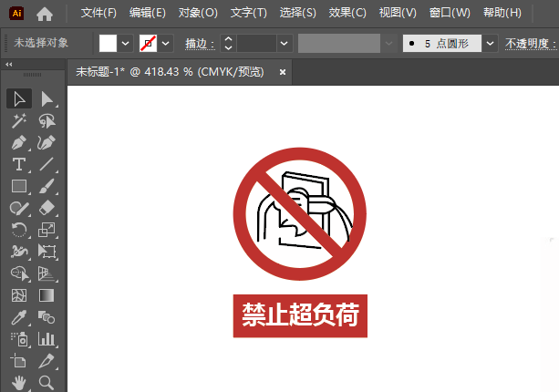
Task: Select the Hand tool
Action: [x=19, y=383]
